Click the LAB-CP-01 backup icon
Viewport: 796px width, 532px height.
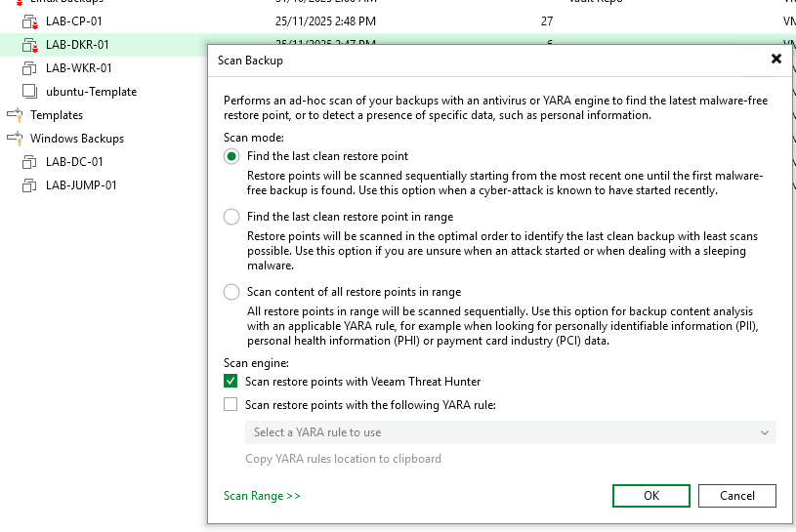point(29,20)
